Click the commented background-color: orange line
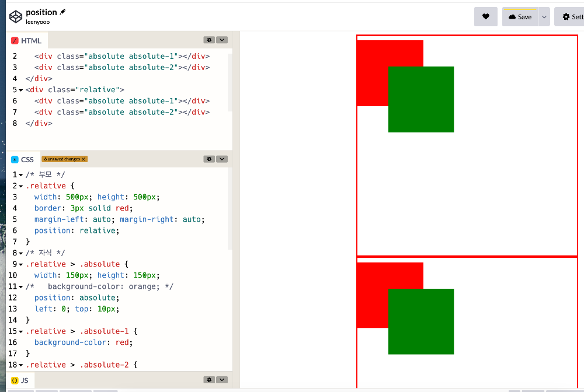The height and width of the screenshot is (392, 584). (99, 286)
